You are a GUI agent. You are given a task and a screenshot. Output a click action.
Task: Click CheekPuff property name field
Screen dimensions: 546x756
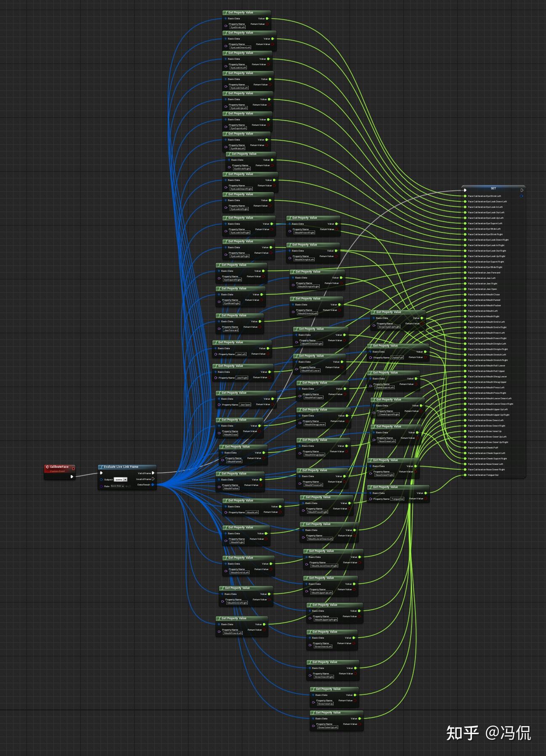click(x=397, y=358)
